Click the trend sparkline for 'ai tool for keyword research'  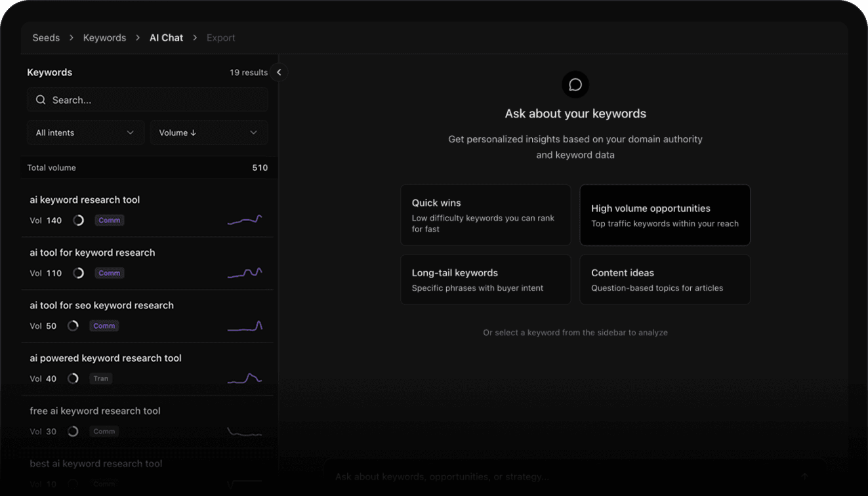coord(245,272)
